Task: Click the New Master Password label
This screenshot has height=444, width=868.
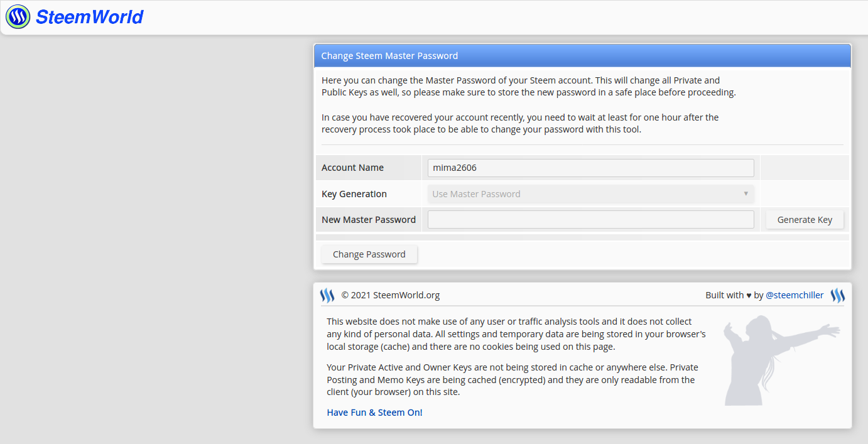Action: tap(369, 220)
